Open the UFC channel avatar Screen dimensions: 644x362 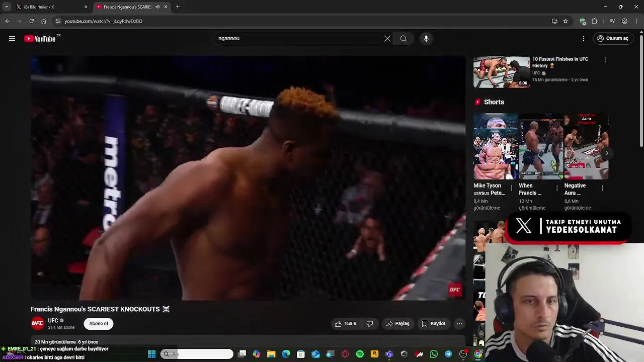(38, 323)
